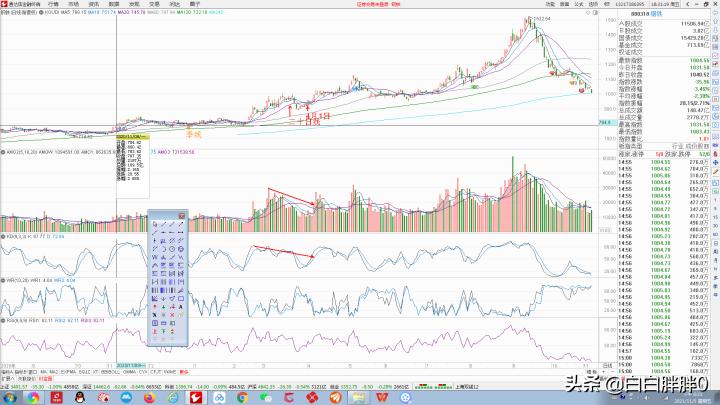This screenshot has width=720, height=405.
Task: Open the 交易 menu
Action: pyautogui.click(x=154, y=4)
